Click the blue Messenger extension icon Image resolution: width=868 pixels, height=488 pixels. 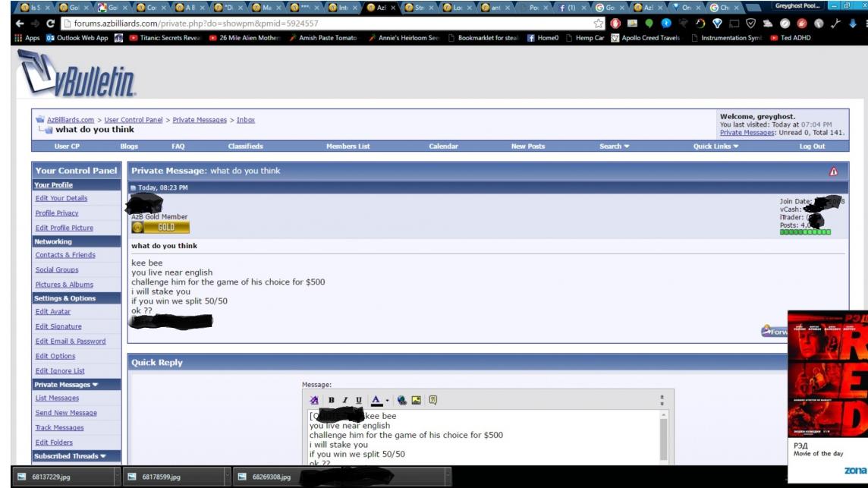click(x=666, y=24)
